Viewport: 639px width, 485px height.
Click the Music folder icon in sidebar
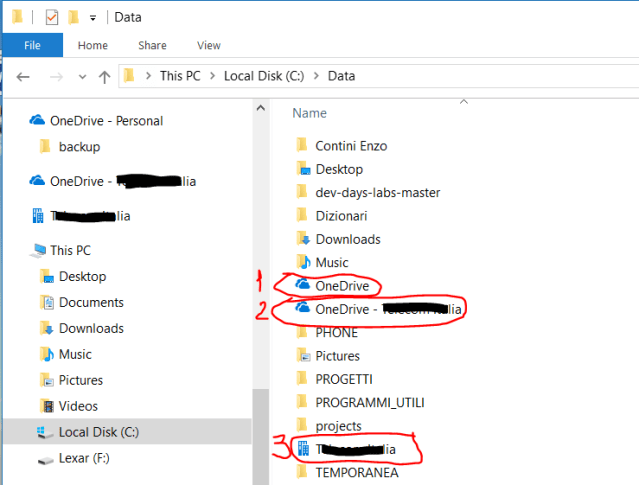point(44,354)
